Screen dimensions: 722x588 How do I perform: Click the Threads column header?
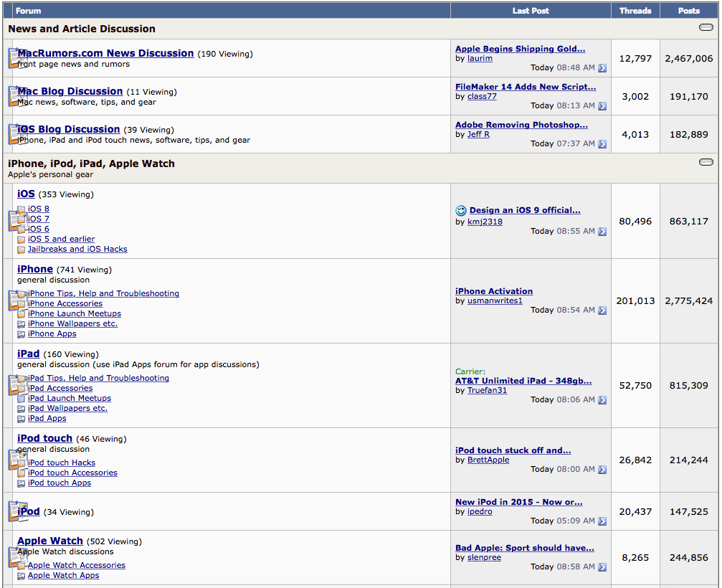pyautogui.click(x=635, y=11)
